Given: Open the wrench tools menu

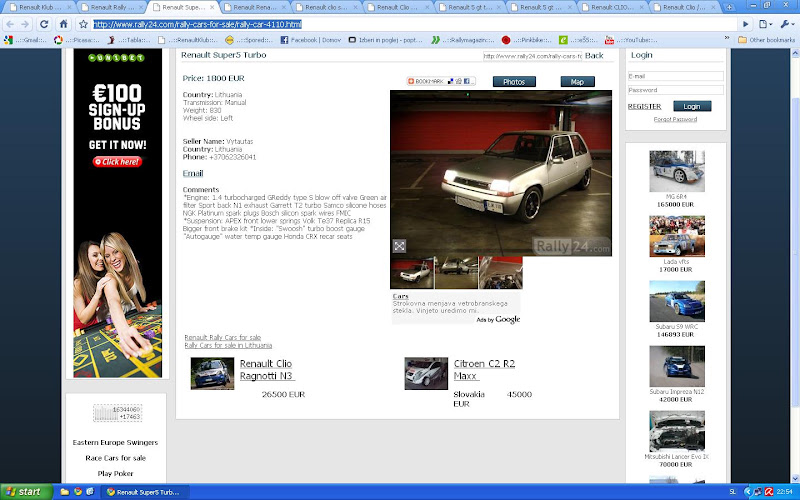Looking at the screenshot, I should [x=786, y=24].
